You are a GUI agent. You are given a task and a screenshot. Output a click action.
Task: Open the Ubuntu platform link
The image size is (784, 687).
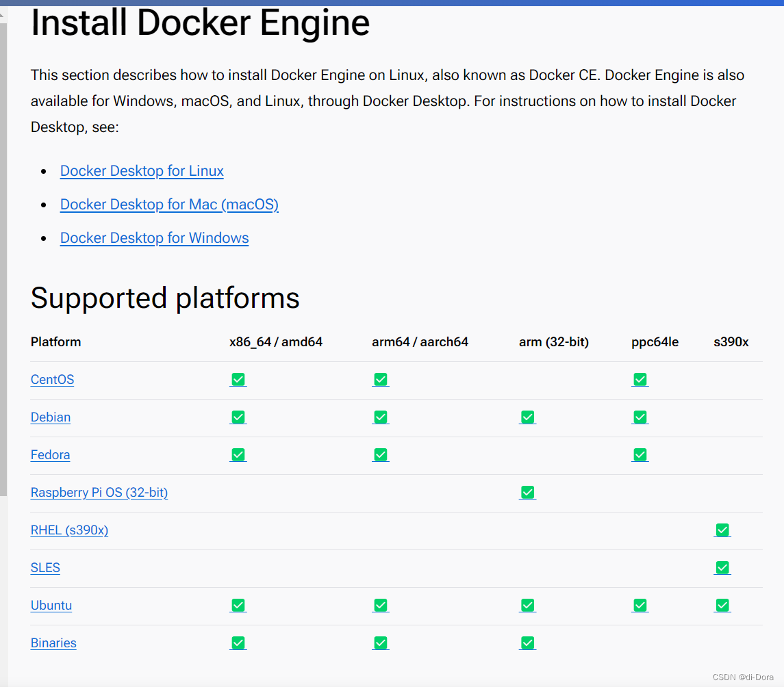pos(51,606)
